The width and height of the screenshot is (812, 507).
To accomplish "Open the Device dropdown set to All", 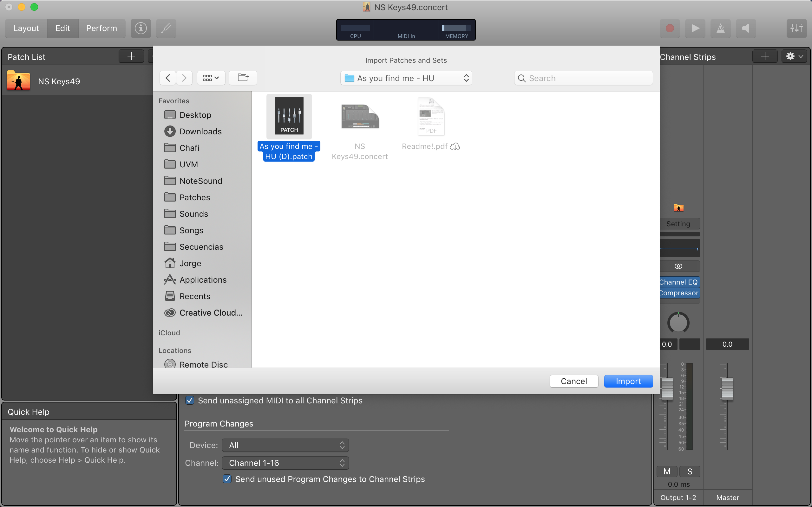I will coord(285,445).
